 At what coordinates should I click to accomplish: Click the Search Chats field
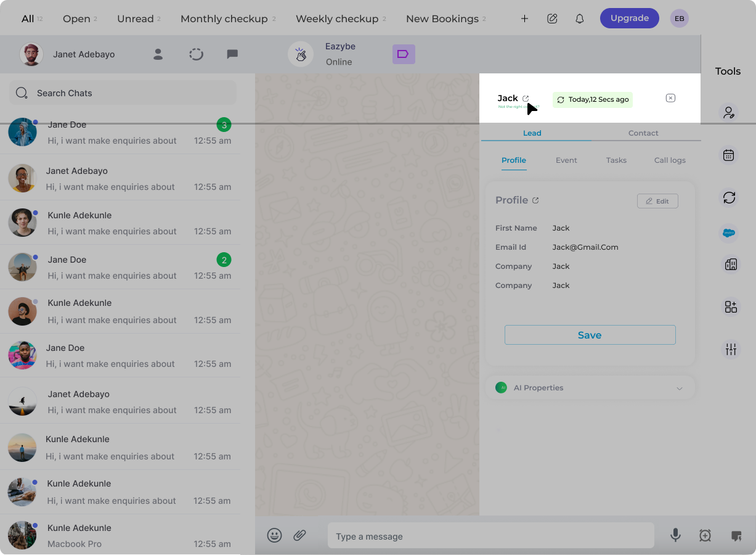122,92
